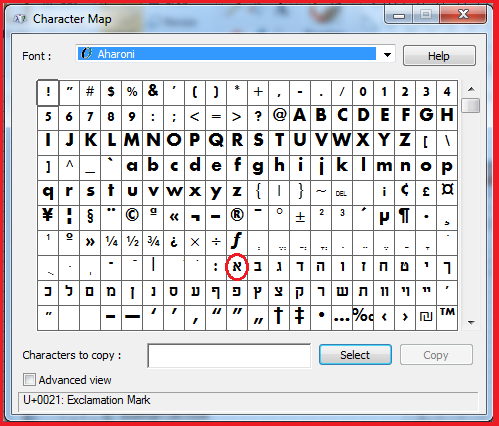Click the Copy button

click(436, 355)
